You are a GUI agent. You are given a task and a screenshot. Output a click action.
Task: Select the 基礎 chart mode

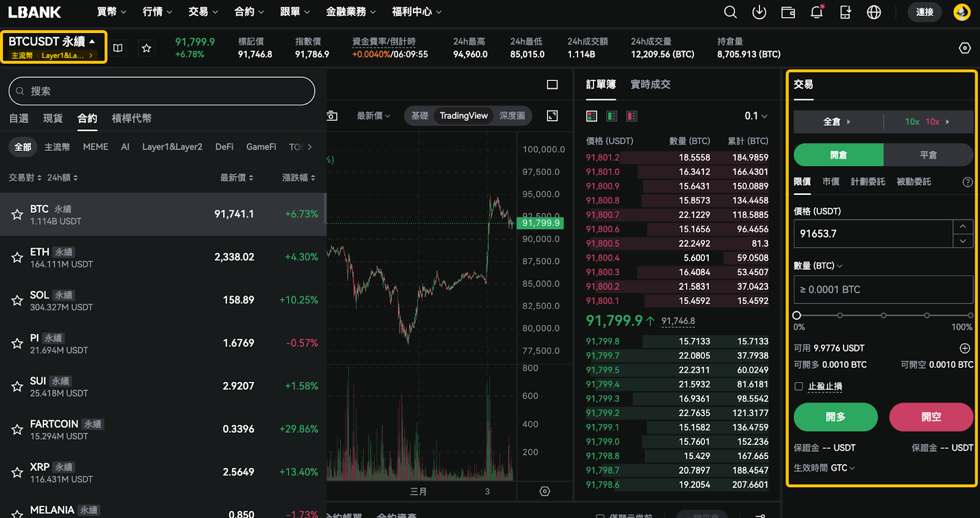tap(420, 116)
